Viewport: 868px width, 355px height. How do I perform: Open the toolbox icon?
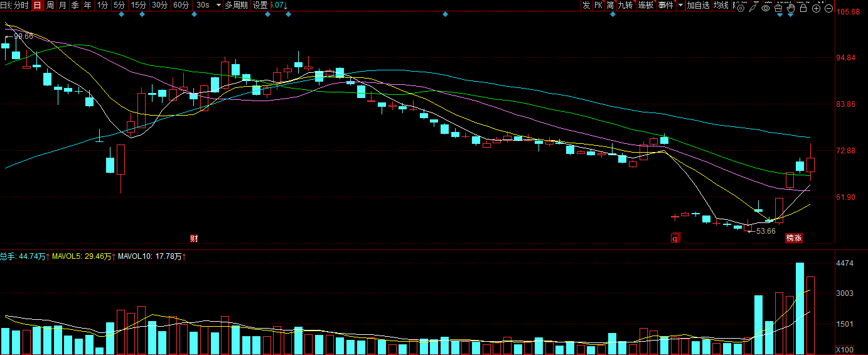pyautogui.click(x=778, y=8)
